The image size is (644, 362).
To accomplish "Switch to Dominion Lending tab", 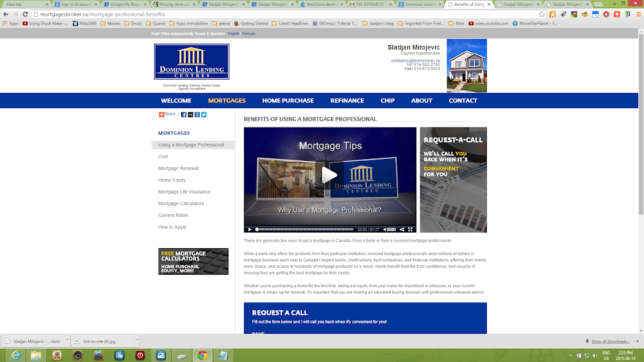I will 421,4.
